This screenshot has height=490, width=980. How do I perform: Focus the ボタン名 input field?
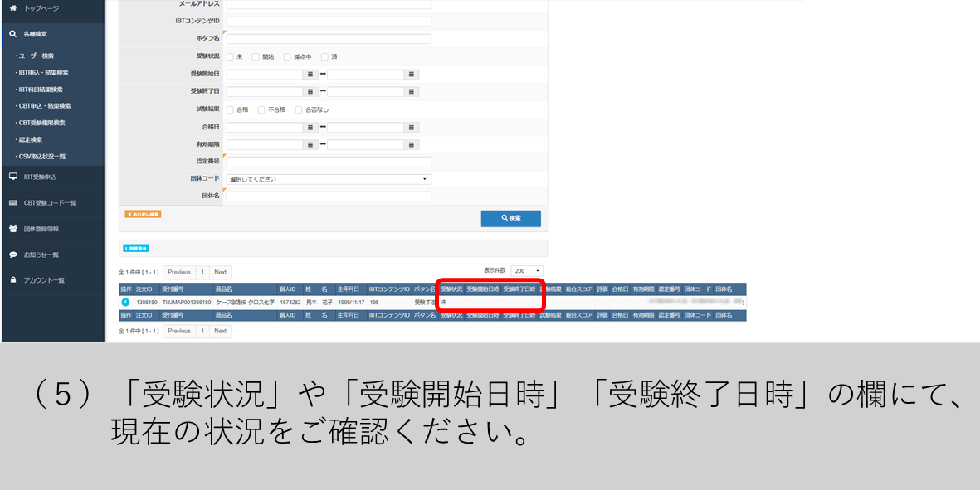click(x=329, y=39)
